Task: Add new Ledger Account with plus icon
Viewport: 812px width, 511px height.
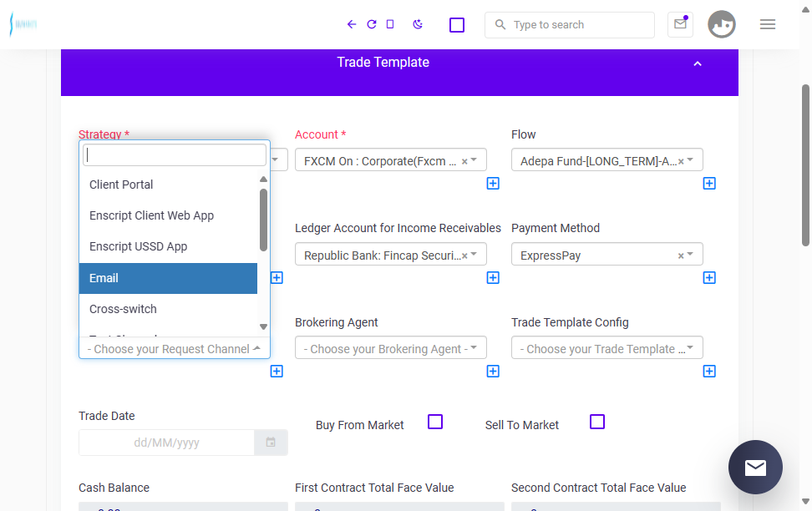Action: 493,277
